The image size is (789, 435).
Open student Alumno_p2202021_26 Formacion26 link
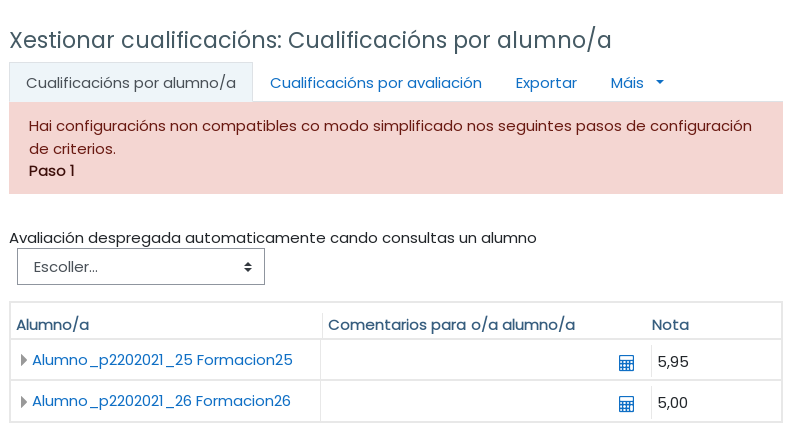[x=161, y=401]
